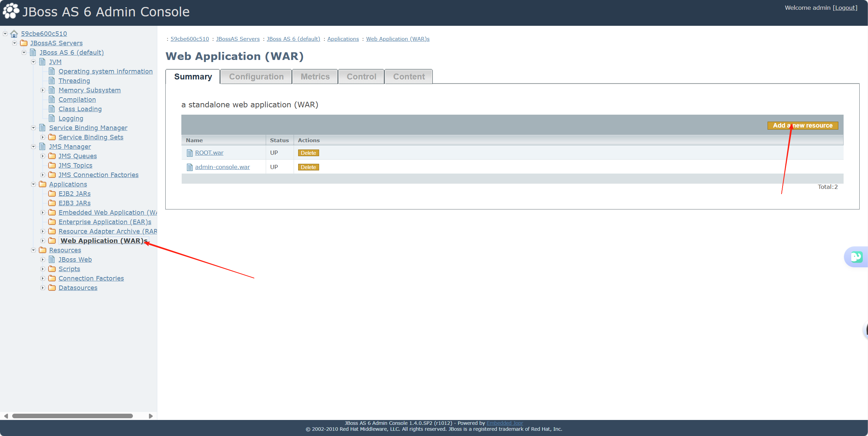Viewport: 868px width, 436px height.
Task: Expand the Web Application (WAR)s node
Action: click(x=43, y=241)
